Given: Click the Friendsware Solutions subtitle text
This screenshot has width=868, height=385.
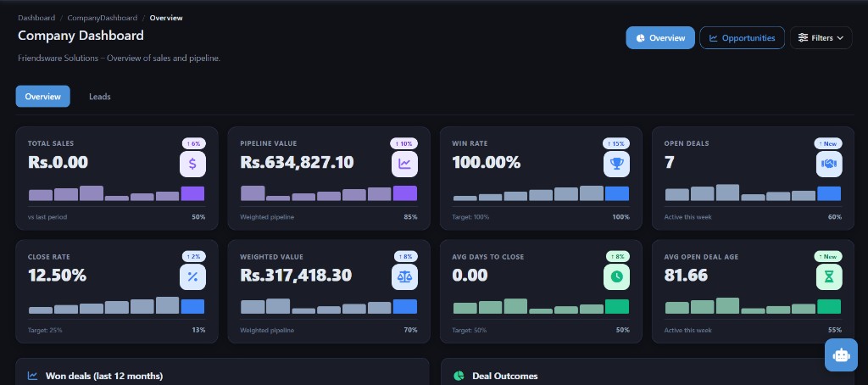Looking at the screenshot, I should coord(119,59).
